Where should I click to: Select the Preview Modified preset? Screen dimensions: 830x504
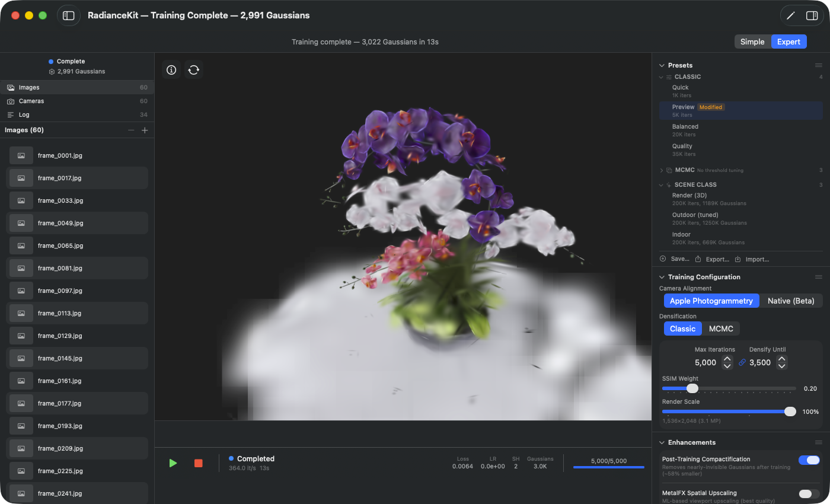coord(740,111)
